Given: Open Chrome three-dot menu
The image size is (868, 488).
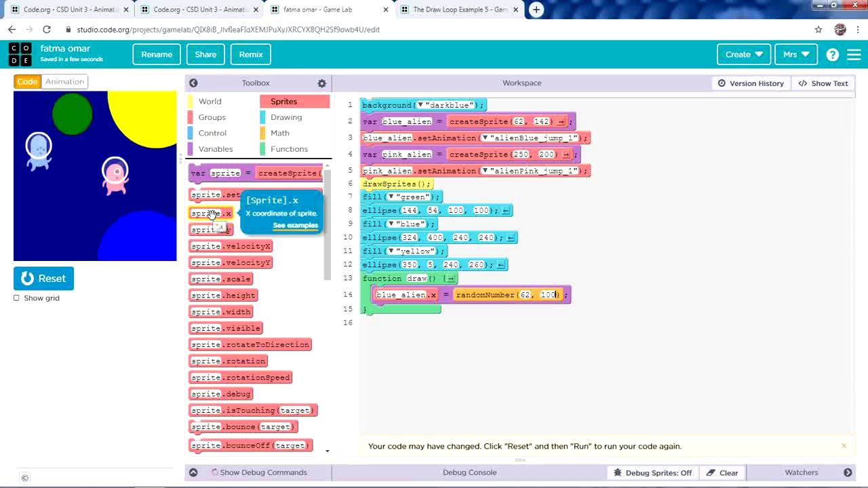Looking at the screenshot, I should pyautogui.click(x=858, y=29).
